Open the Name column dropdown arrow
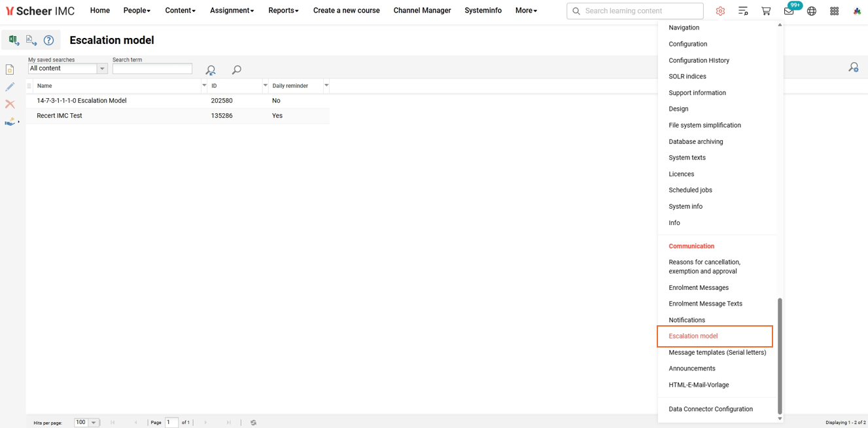This screenshot has width=868, height=428. pos(204,85)
